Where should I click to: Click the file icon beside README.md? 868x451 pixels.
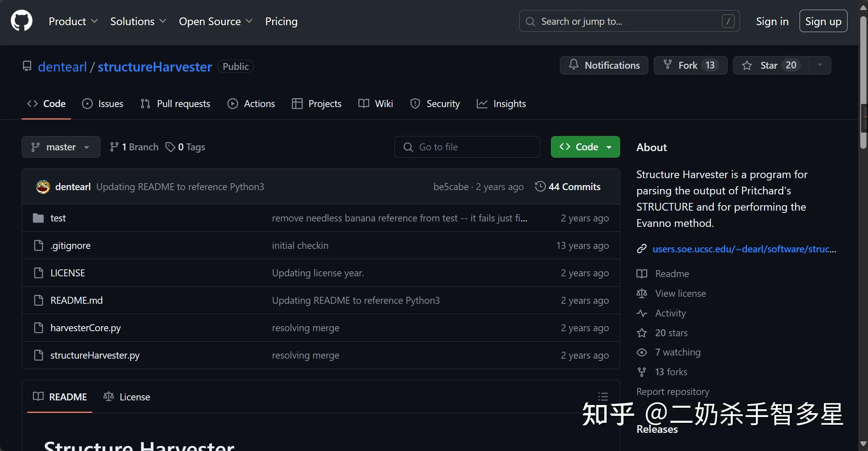click(x=38, y=300)
